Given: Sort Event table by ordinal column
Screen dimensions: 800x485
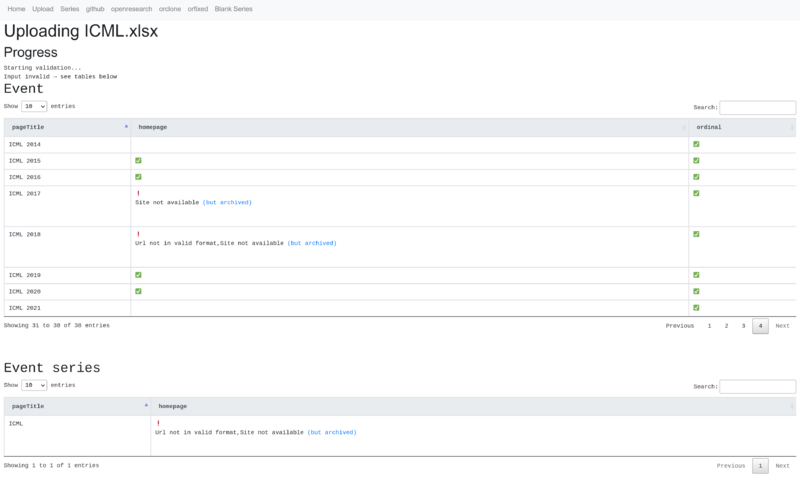Looking at the screenshot, I should 742,127.
